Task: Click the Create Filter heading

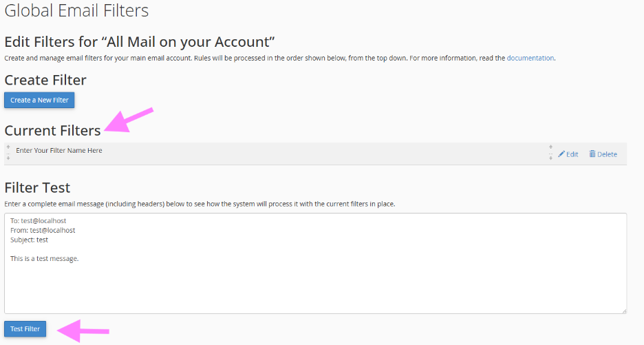Action: [45, 80]
